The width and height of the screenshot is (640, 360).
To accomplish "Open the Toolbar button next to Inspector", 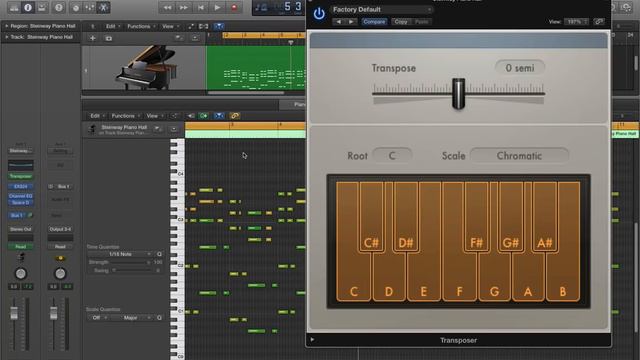I will pyautogui.click(x=42, y=7).
